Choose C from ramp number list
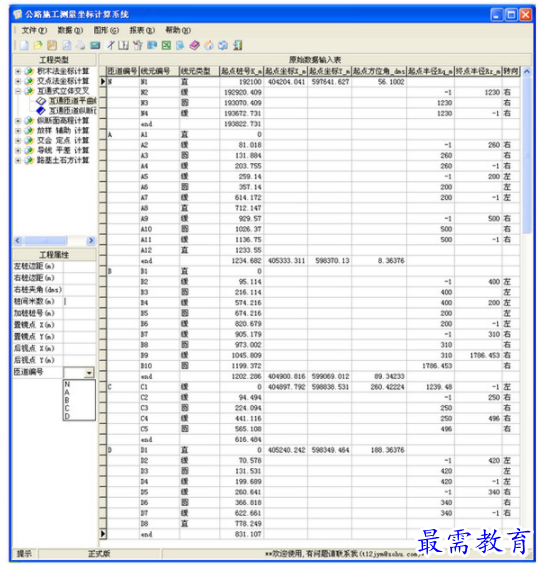This screenshot has width=539, height=573. click(79, 409)
